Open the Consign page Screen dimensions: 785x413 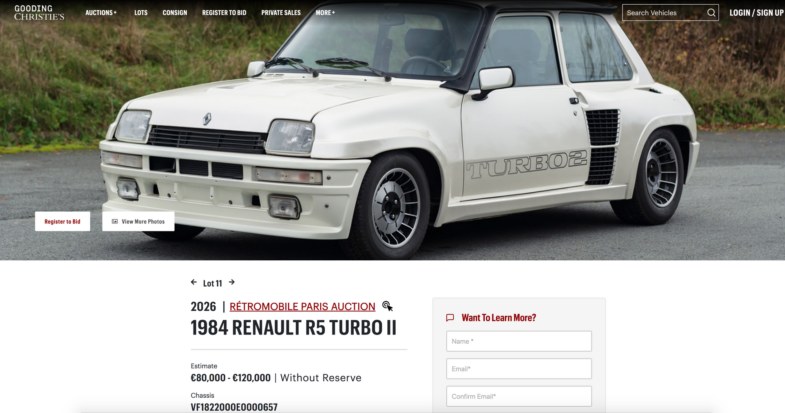(x=175, y=13)
